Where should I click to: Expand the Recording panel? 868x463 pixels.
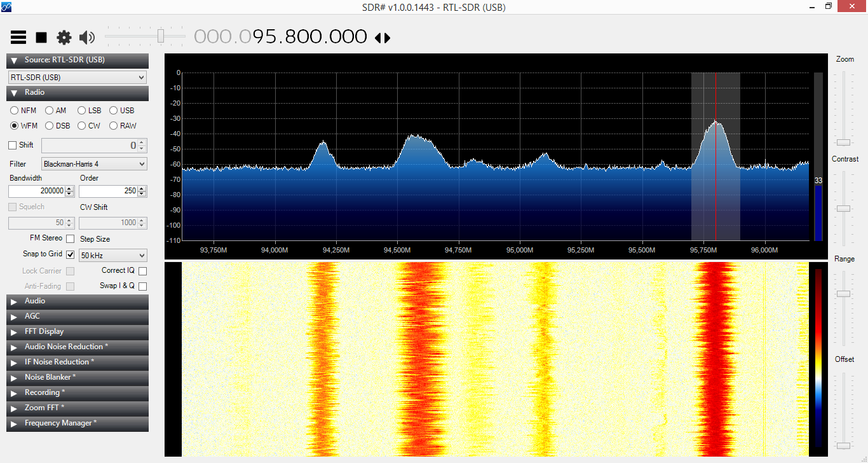(x=78, y=392)
